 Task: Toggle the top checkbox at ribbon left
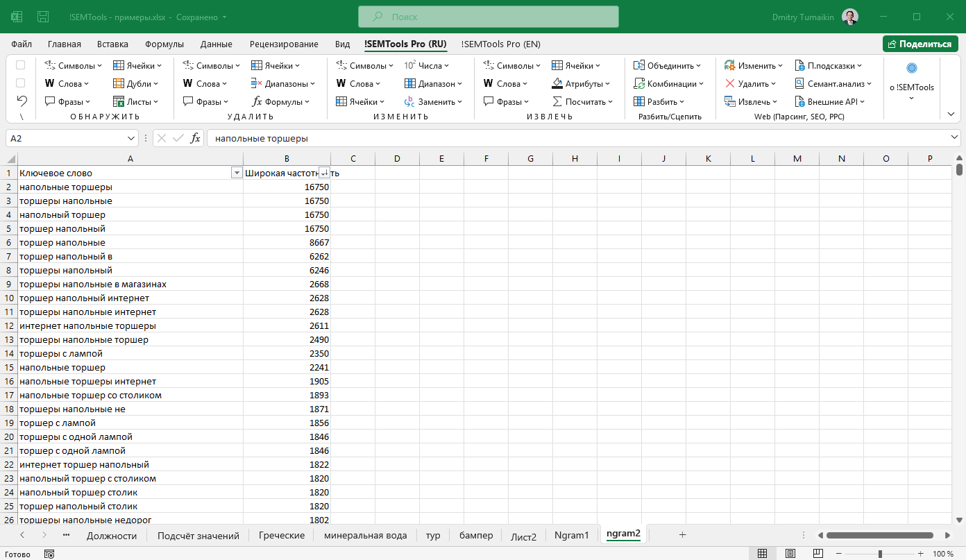(21, 65)
